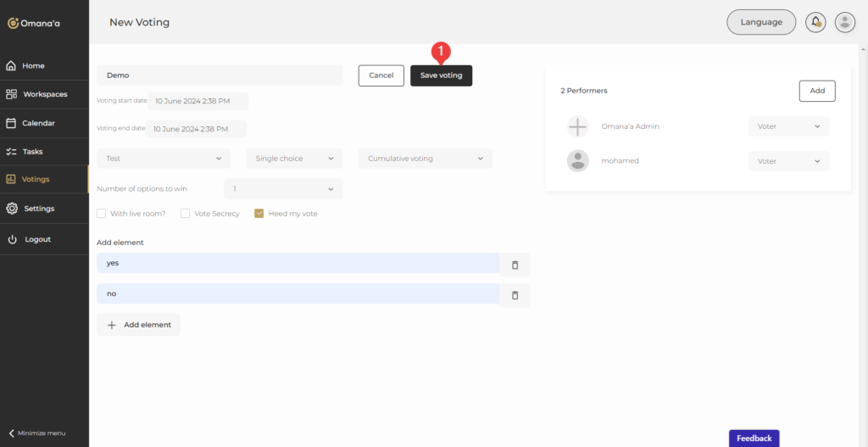868x447 pixels.
Task: Open Calendar from the sidebar menu
Action: tap(38, 123)
